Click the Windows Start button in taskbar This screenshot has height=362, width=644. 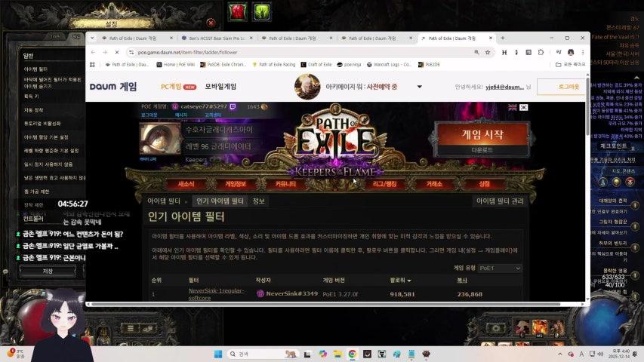click(218, 354)
